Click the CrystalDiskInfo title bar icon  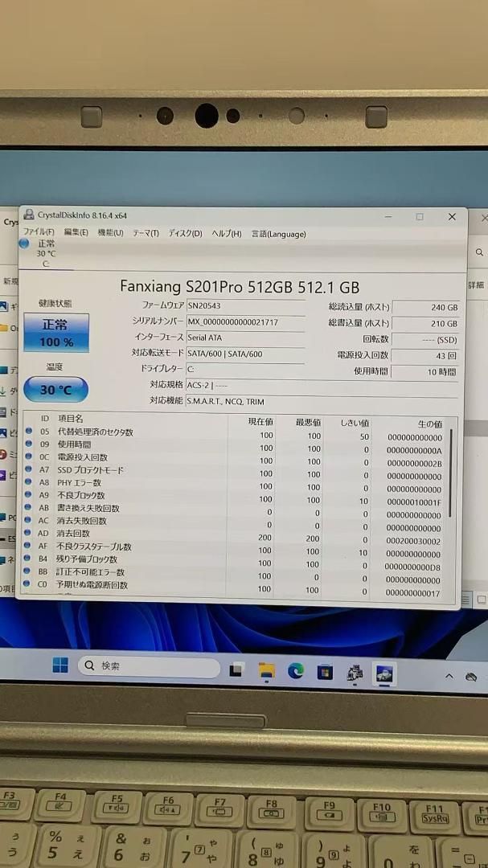29,215
